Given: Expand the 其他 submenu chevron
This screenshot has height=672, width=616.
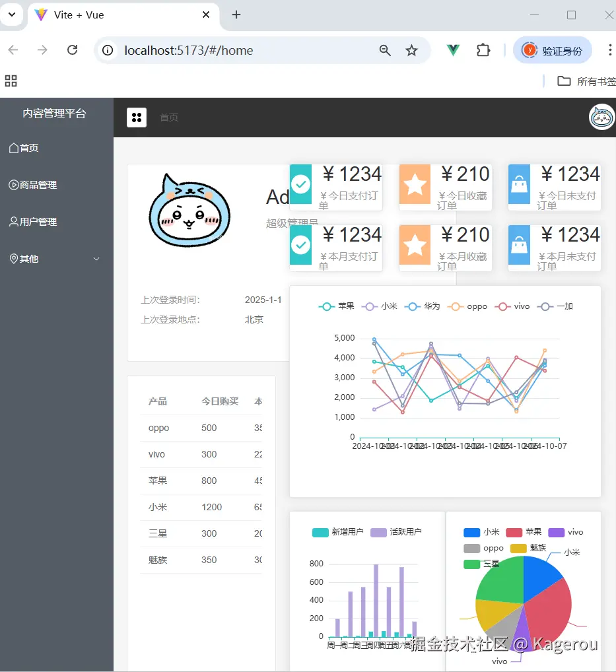Looking at the screenshot, I should click(x=96, y=259).
